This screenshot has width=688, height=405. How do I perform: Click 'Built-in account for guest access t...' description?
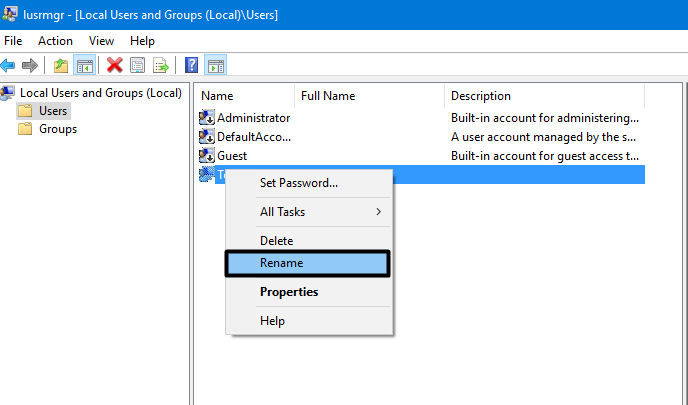point(545,156)
